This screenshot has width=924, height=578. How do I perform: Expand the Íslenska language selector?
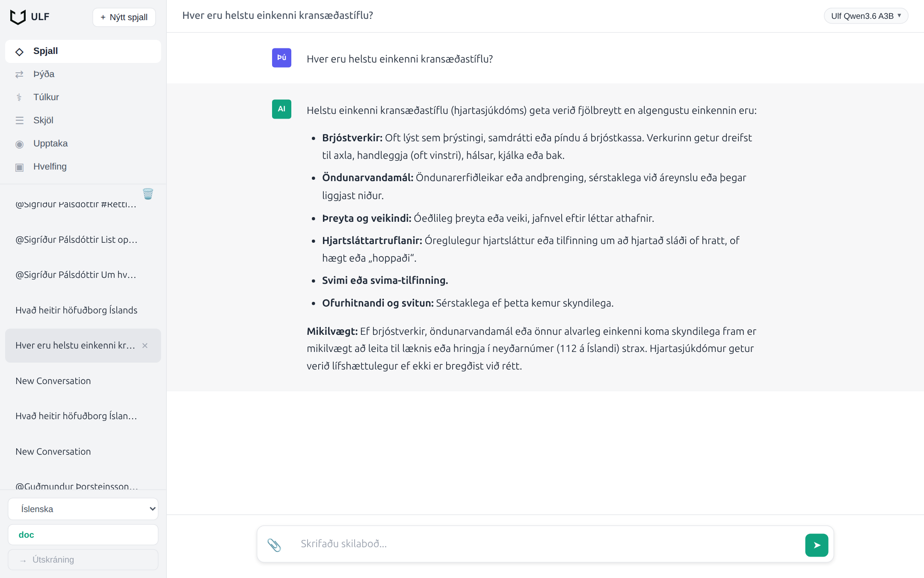pos(83,509)
